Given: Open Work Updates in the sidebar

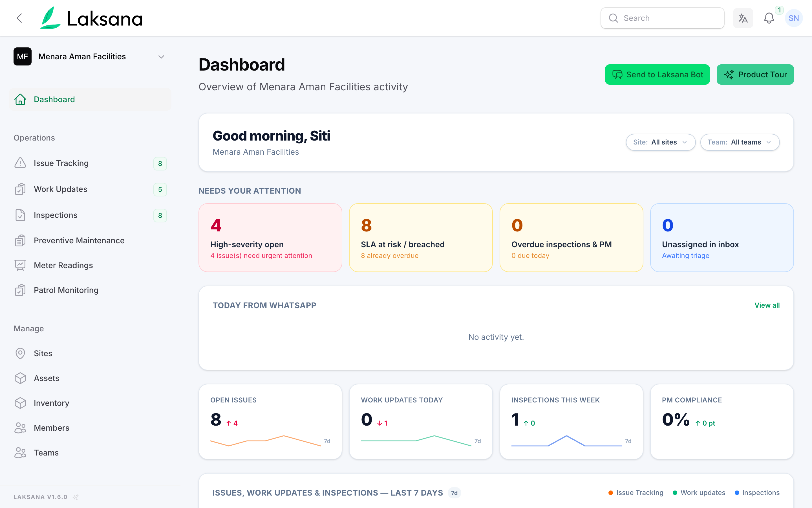Looking at the screenshot, I should point(90,189).
